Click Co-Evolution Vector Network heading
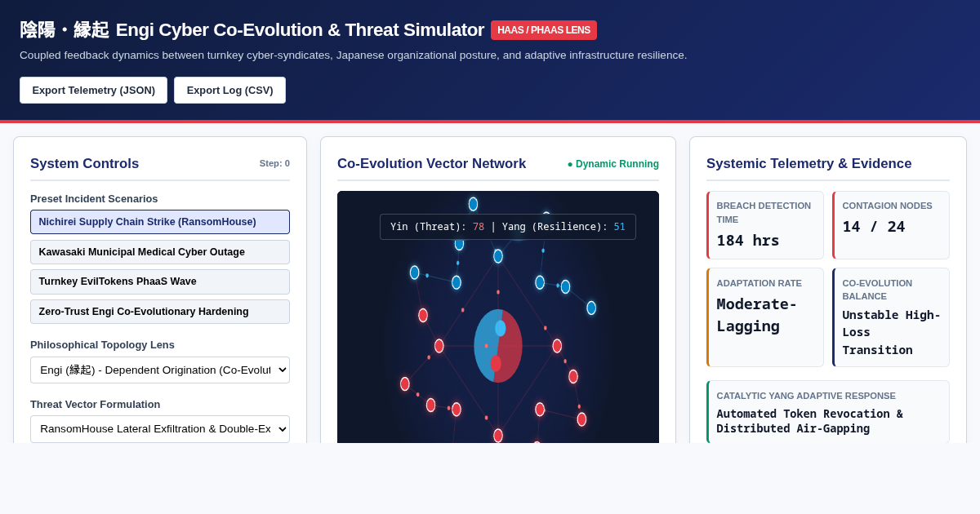Screen dimensions: 980x514 (x=432, y=163)
